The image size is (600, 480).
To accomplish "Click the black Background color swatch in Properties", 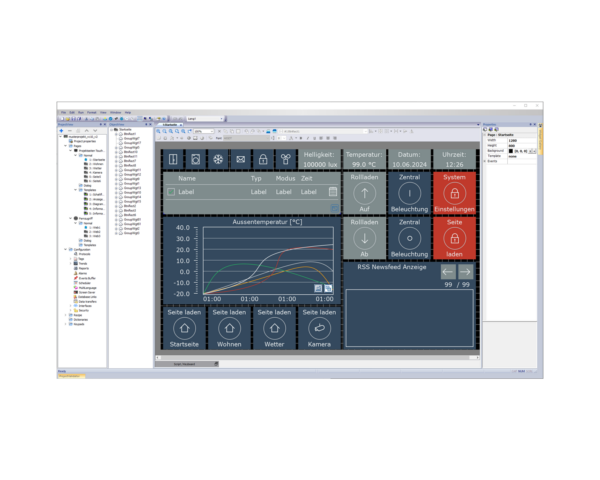I will (x=511, y=151).
